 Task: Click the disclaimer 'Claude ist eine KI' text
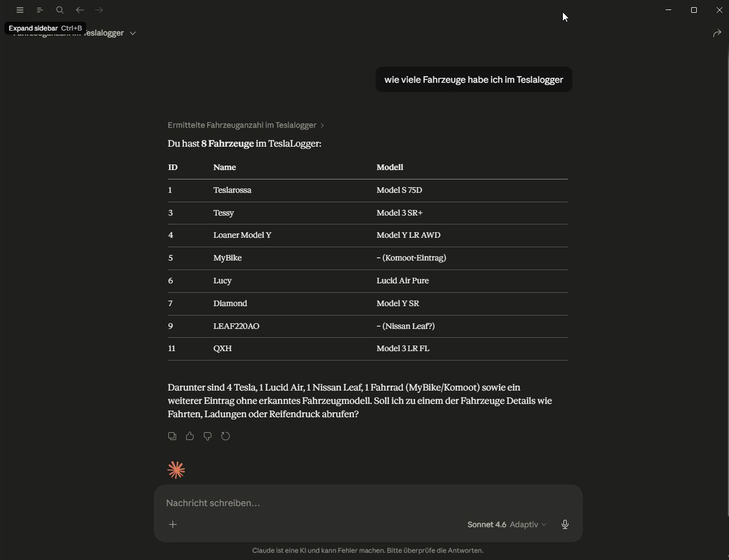pos(368,551)
